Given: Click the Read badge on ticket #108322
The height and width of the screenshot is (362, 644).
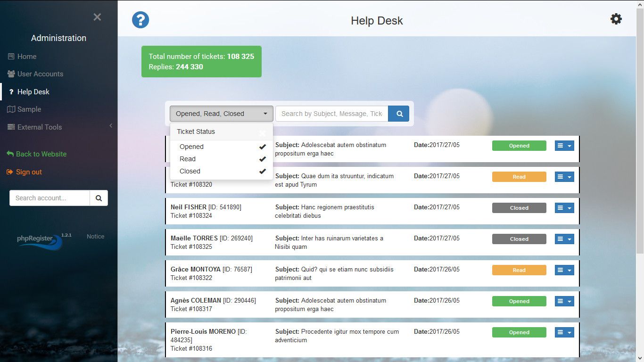Looking at the screenshot, I should point(519,270).
